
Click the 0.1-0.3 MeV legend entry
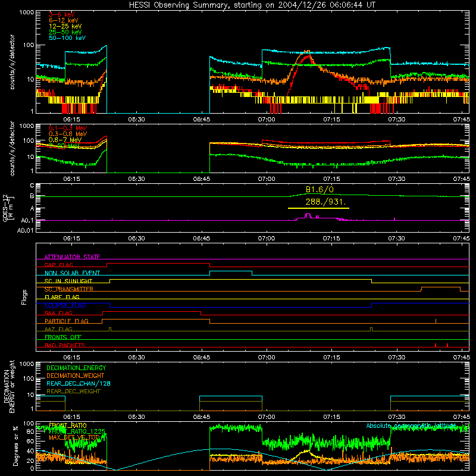[x=68, y=128]
